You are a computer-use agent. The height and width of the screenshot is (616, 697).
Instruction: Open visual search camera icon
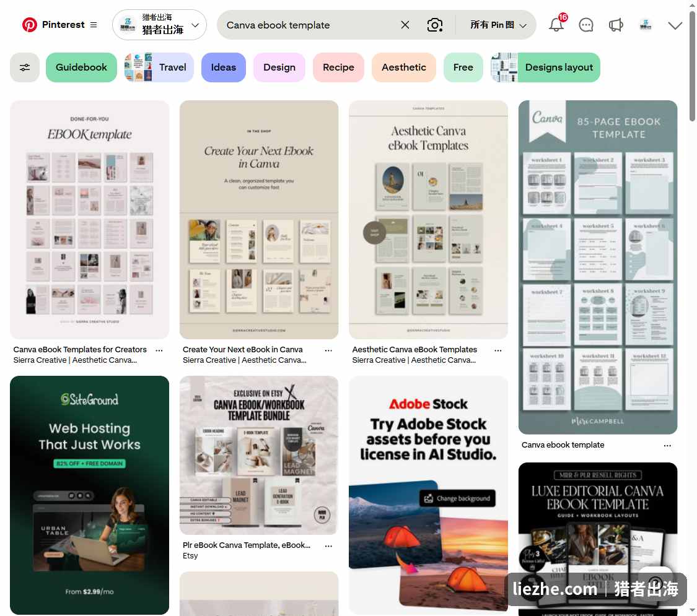[x=435, y=25]
